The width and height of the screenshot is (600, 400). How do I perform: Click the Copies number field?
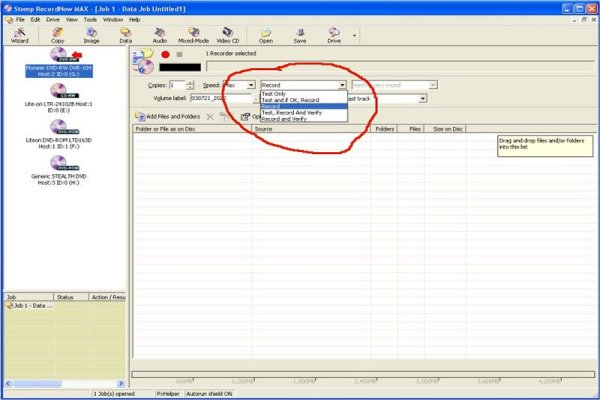(177, 85)
